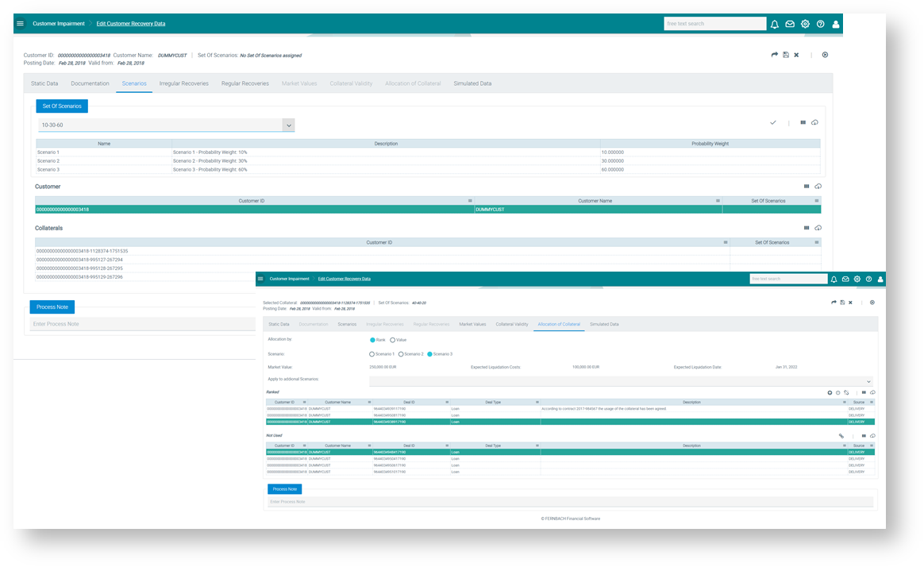Click the Set Of Scenarios button
Image resolution: width=924 pixels, height=567 pixels.
(x=61, y=106)
